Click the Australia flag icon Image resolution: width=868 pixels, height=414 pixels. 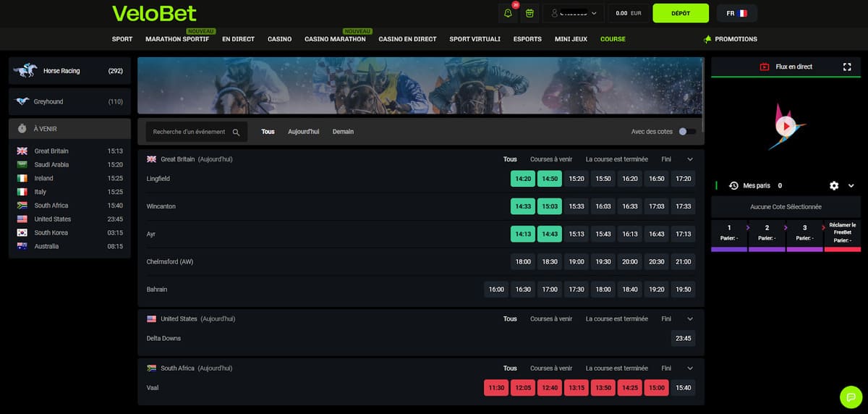pos(22,246)
